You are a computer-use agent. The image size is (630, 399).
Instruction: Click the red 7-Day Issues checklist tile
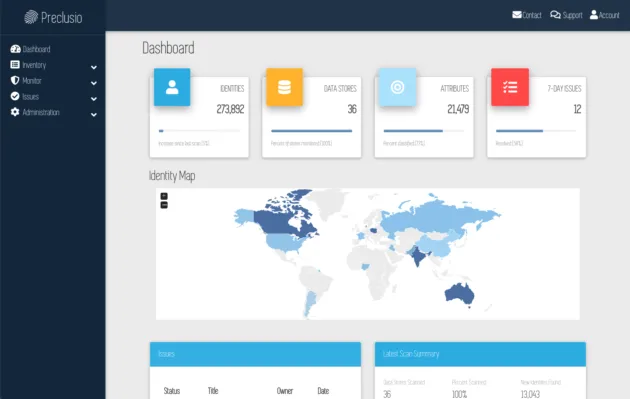[x=510, y=87]
